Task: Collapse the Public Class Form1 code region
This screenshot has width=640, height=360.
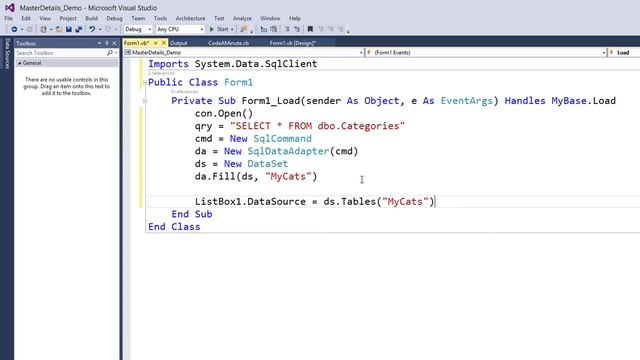Action: [145, 83]
